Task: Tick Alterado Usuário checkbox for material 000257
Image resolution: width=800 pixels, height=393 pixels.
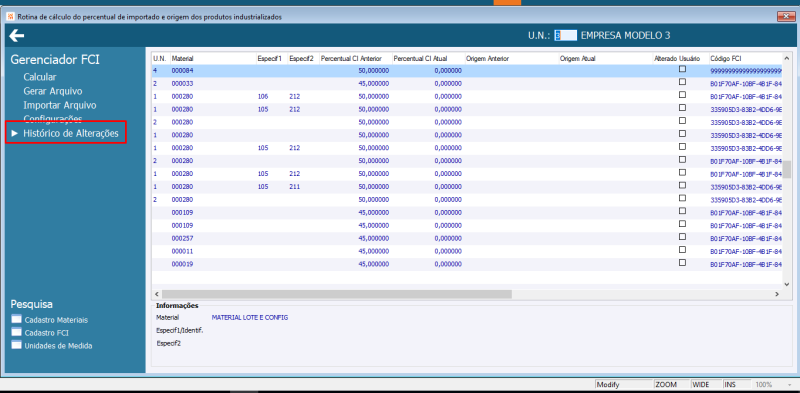Action: [682, 236]
